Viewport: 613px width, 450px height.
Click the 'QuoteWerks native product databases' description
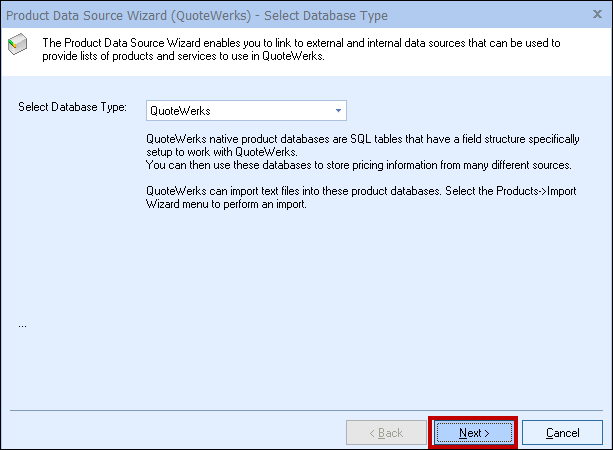tap(362, 152)
